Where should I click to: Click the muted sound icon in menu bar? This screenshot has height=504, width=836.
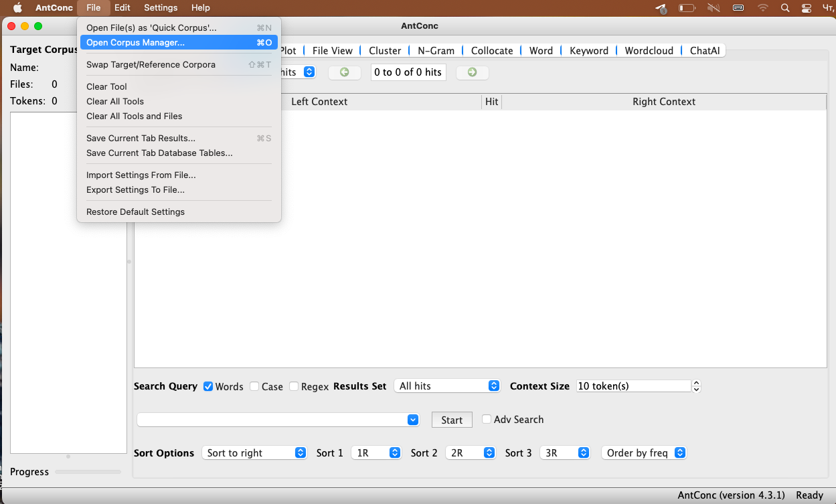[x=714, y=8]
